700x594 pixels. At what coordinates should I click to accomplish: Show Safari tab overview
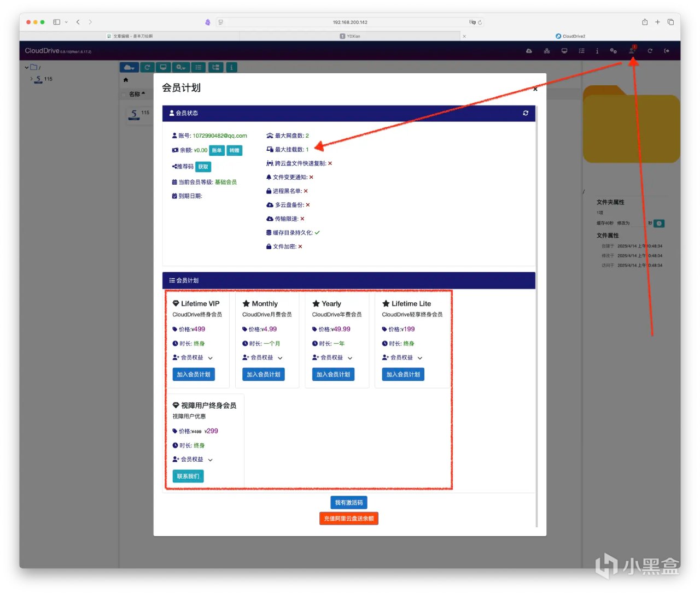[670, 22]
